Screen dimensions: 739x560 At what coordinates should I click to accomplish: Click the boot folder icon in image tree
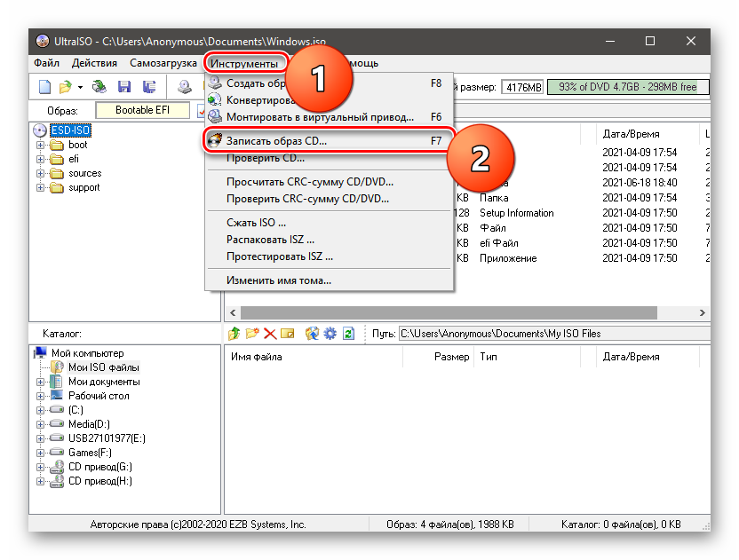[57, 145]
